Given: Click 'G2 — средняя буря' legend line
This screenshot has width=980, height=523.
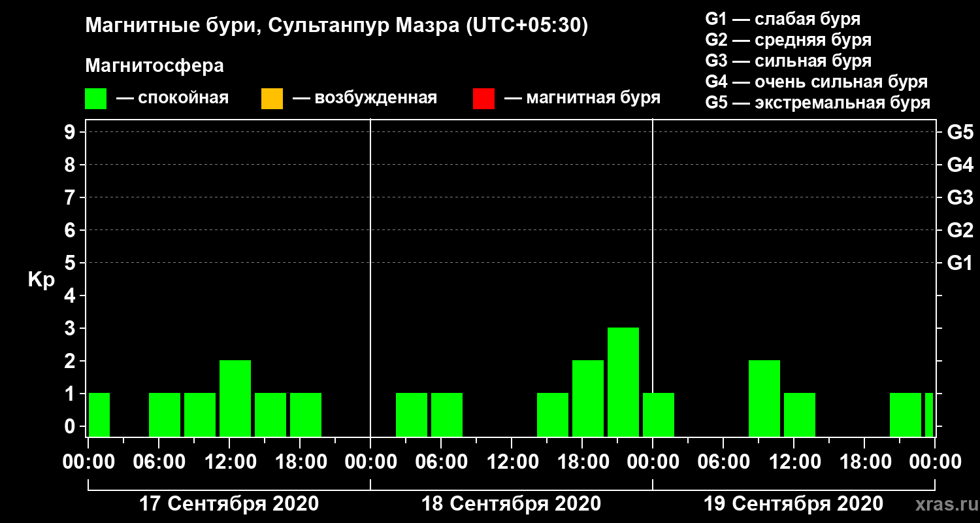Looking at the screenshot, I should click(789, 40).
